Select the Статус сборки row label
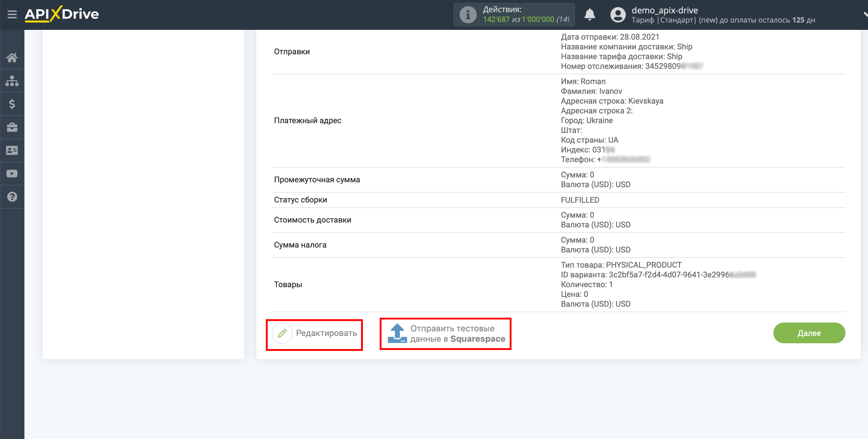The height and width of the screenshot is (439, 868). click(x=300, y=200)
